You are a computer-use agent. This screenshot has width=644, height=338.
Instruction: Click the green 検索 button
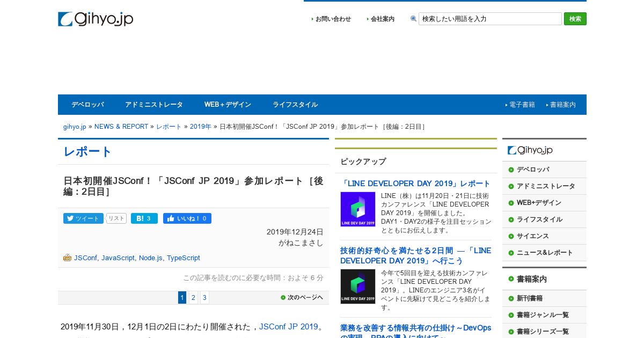click(x=575, y=19)
